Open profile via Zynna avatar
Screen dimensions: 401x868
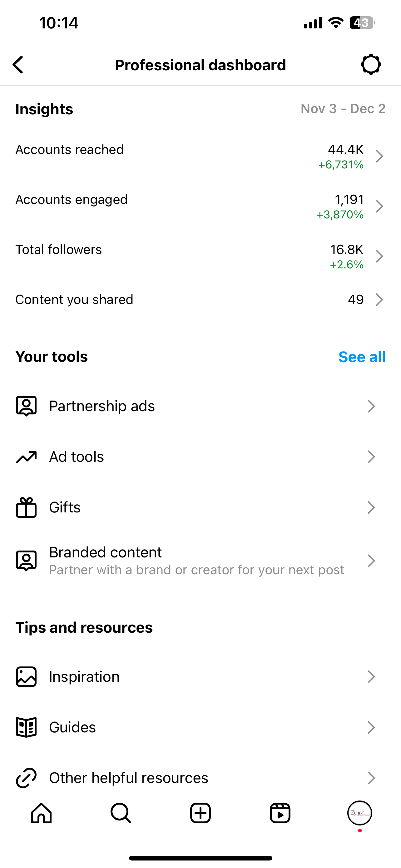click(359, 813)
